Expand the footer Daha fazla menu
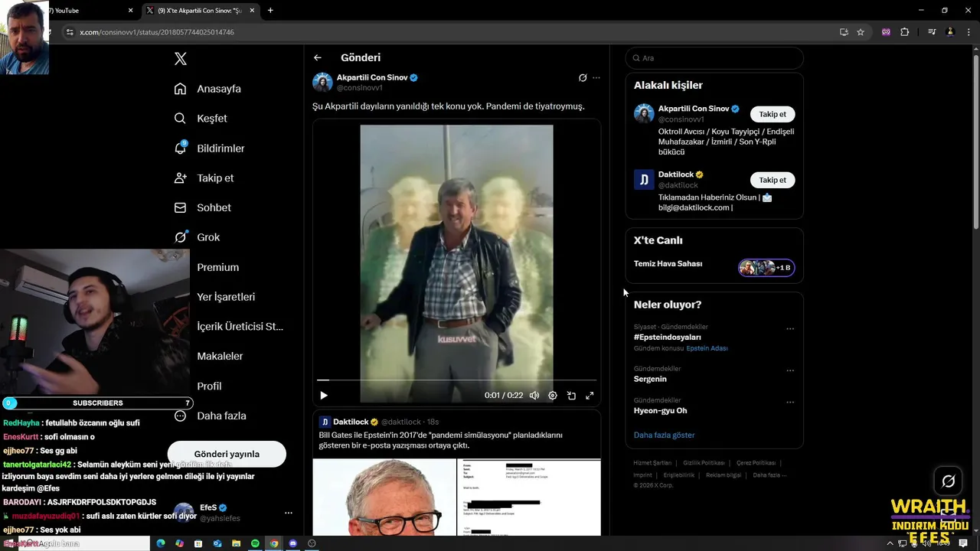The height and width of the screenshot is (551, 980). [769, 475]
